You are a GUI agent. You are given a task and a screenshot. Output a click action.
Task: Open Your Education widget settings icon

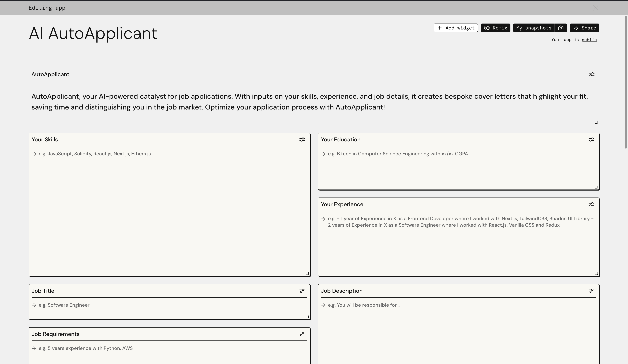591,140
